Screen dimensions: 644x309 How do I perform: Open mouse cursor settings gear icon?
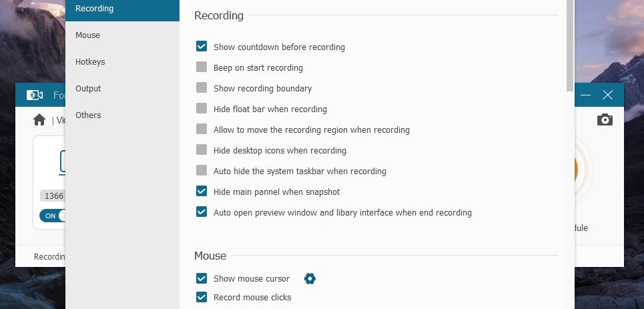[x=310, y=278]
